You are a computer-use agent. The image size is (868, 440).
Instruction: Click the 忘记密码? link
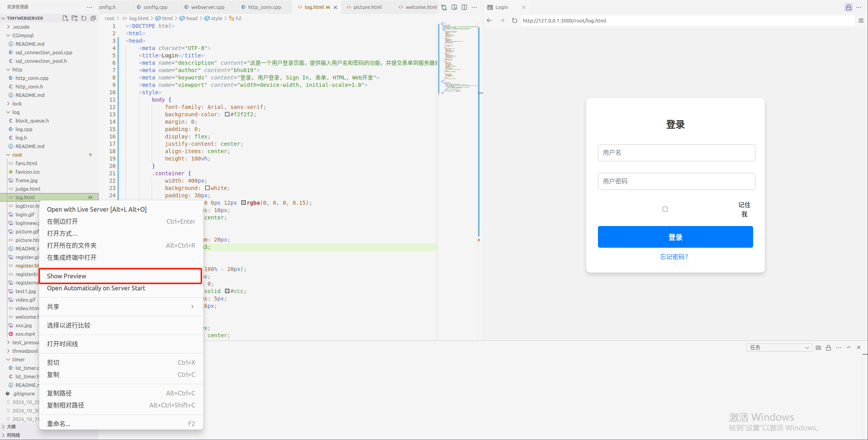[x=674, y=257]
